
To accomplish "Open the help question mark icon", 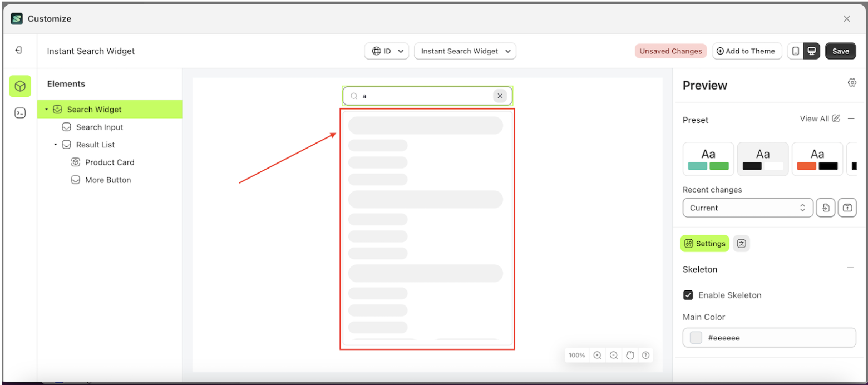I will point(646,355).
